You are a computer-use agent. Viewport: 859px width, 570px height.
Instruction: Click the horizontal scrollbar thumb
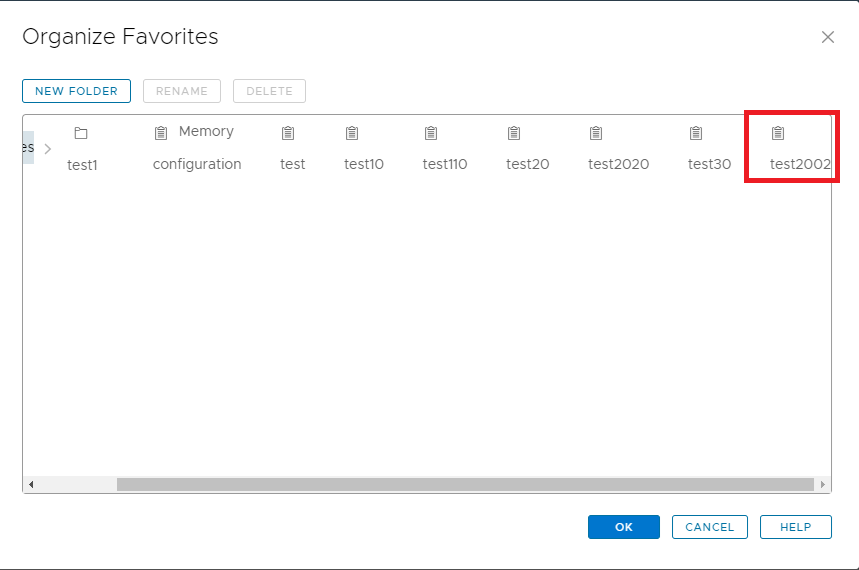click(x=465, y=484)
